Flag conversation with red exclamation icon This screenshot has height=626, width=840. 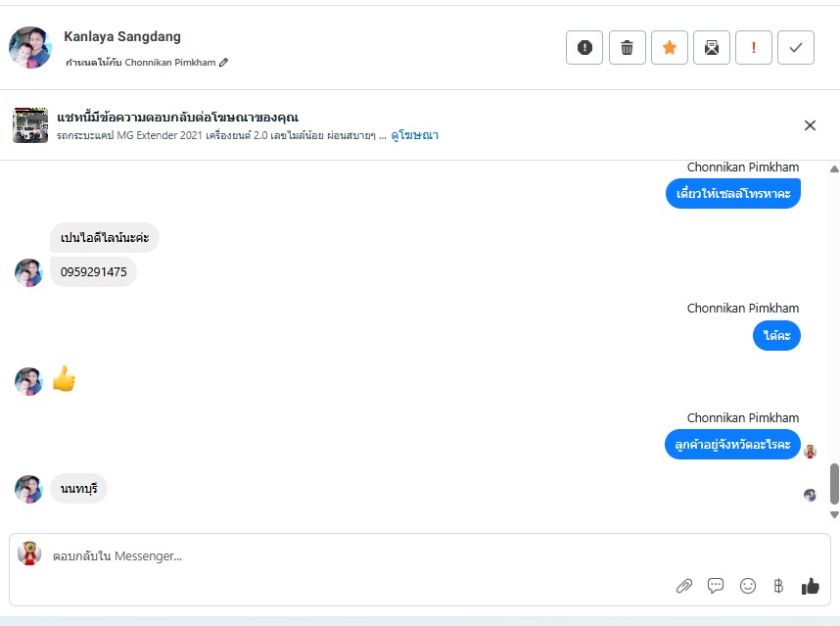tap(754, 47)
